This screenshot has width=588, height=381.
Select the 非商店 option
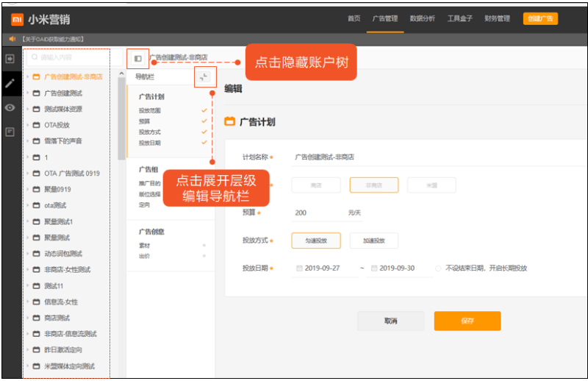374,185
